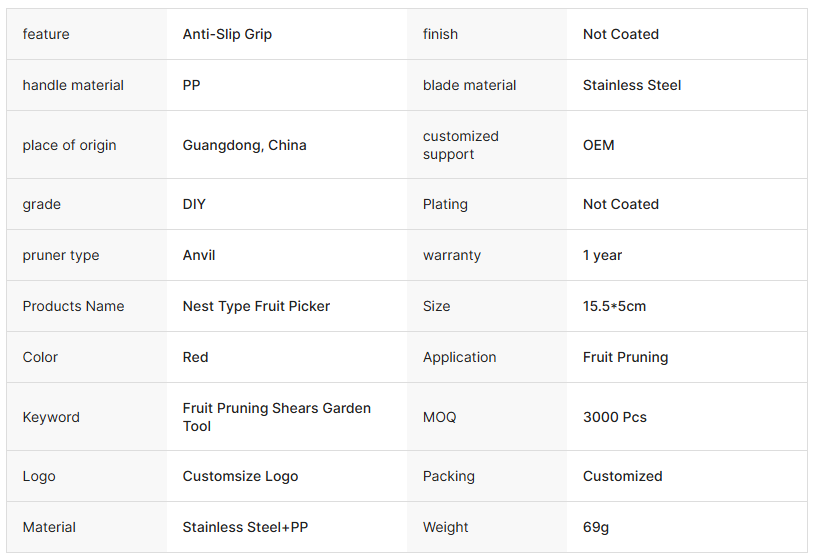This screenshot has width=819, height=560.
Task: Click the "DIY" grade value
Action: tap(194, 204)
